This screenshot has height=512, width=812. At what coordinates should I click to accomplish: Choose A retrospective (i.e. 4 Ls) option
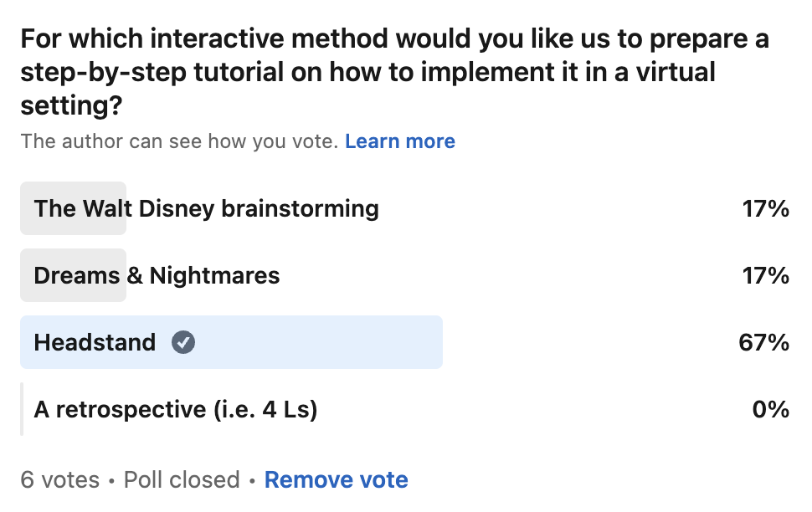[405, 409]
